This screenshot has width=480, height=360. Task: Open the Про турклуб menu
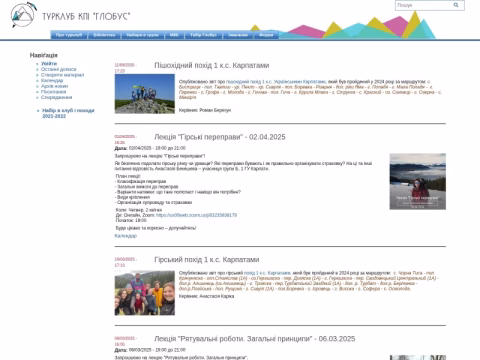point(69,35)
